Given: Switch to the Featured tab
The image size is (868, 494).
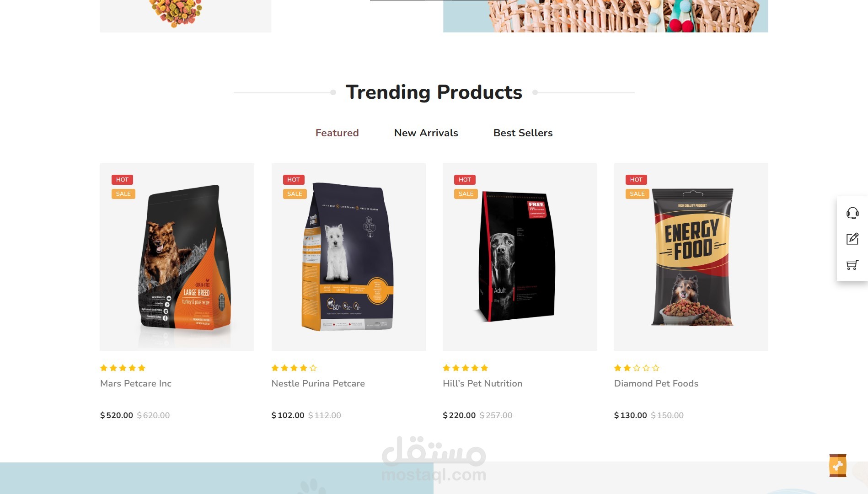Looking at the screenshot, I should pos(337,133).
